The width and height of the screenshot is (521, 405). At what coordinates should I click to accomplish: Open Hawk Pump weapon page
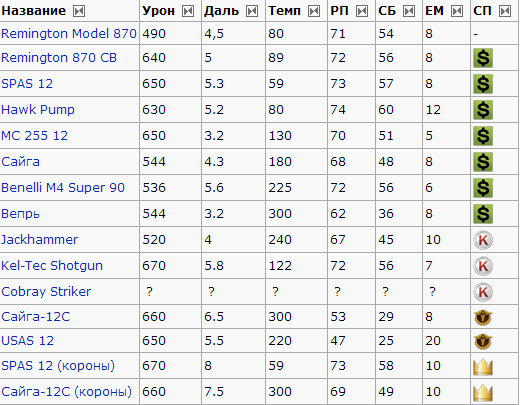(38, 110)
